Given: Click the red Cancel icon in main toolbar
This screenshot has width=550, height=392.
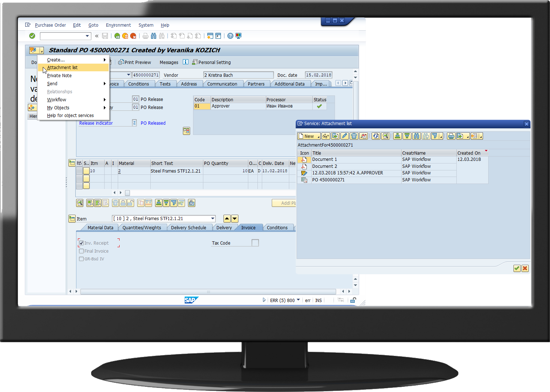Looking at the screenshot, I should (133, 36).
